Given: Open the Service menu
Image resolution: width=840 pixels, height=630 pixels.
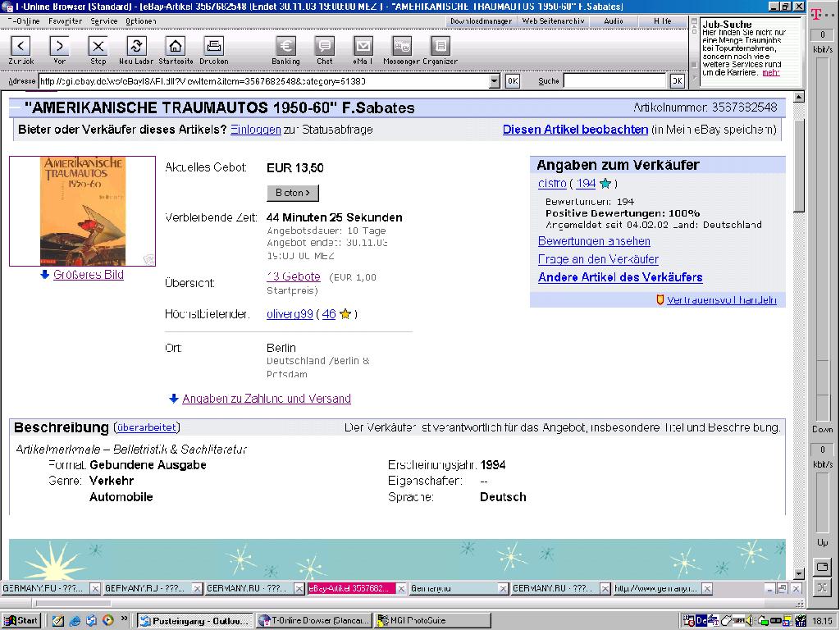Looking at the screenshot, I should tap(104, 21).
